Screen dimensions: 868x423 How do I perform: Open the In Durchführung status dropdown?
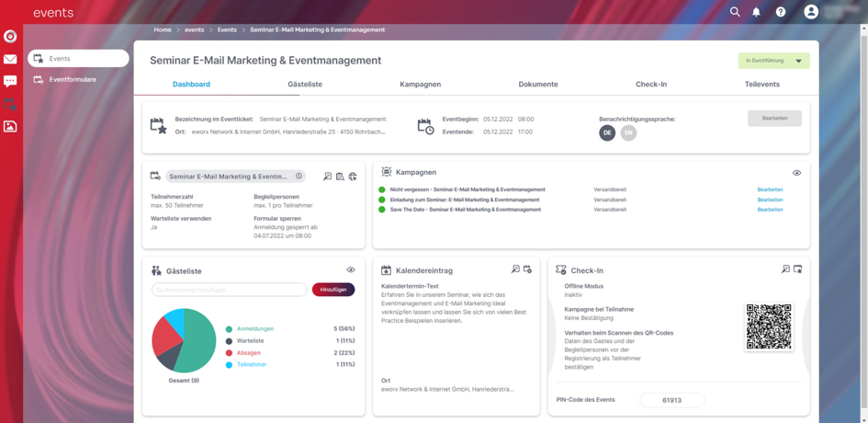(774, 61)
